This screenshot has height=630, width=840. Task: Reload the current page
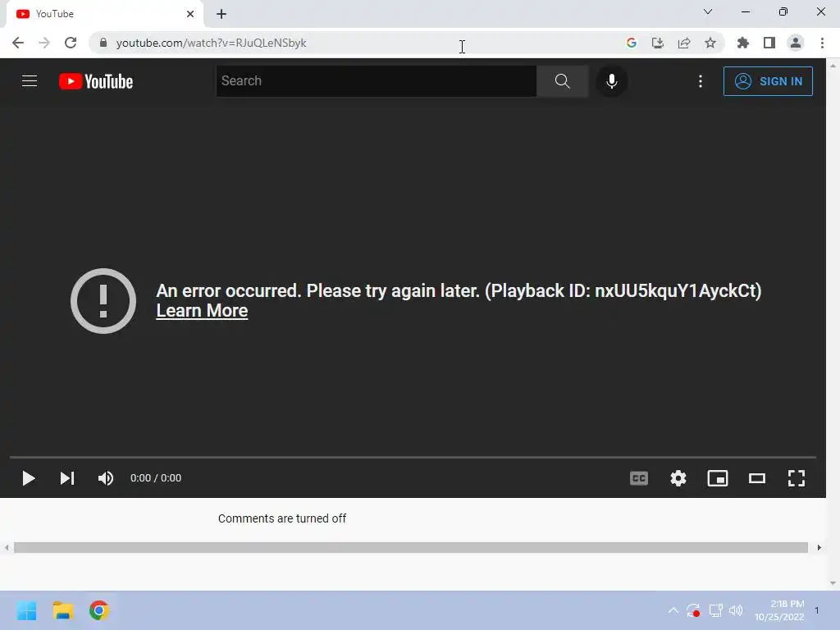point(71,43)
